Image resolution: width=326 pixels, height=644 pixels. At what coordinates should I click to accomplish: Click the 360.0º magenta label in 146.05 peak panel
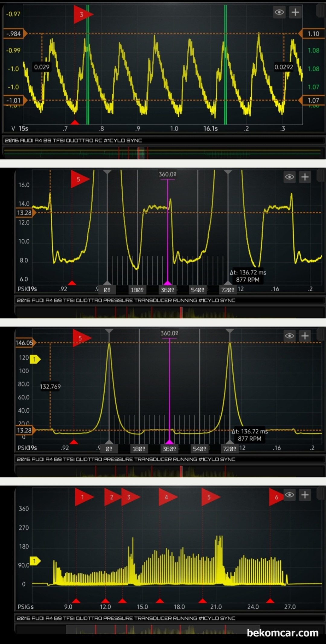click(x=169, y=333)
